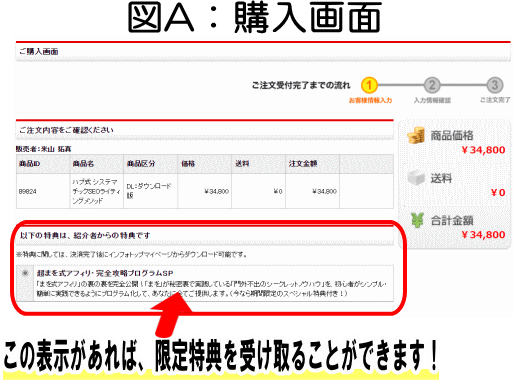Click the step 2 circle in order flow
The height and width of the screenshot is (380, 513).
click(x=432, y=85)
